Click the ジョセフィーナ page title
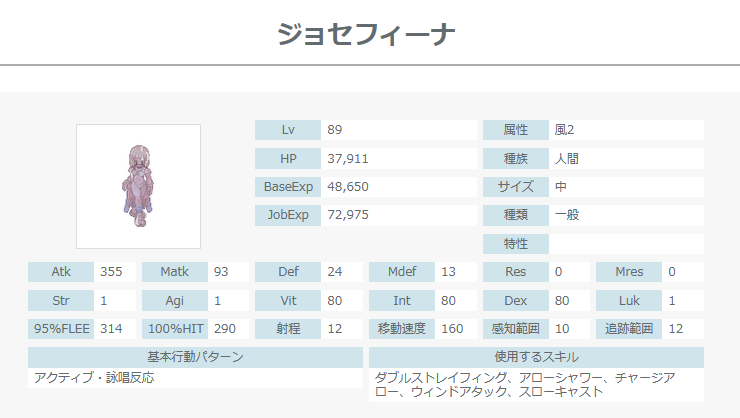 point(367,34)
